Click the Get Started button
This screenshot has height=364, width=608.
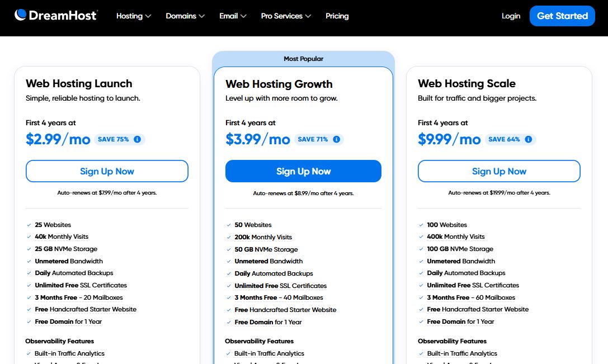(562, 16)
